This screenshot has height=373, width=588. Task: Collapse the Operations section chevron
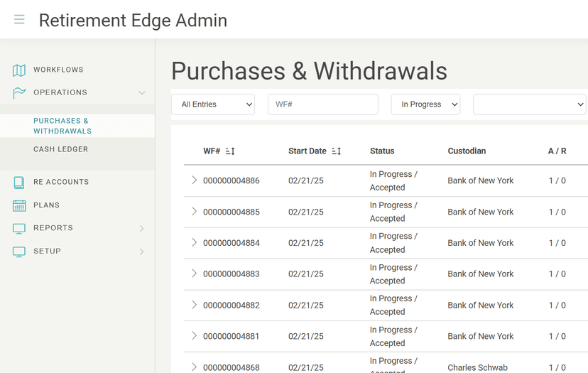tap(142, 92)
